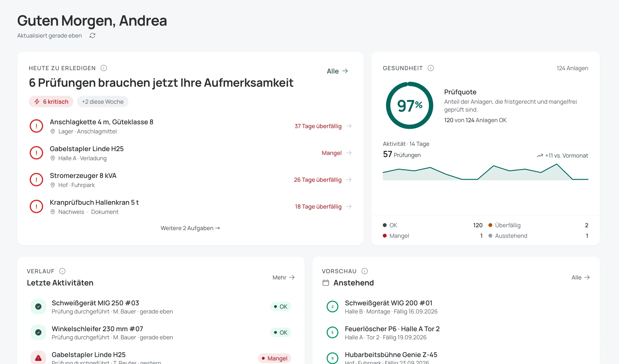Click the Ausstehend legend entry
The height and width of the screenshot is (364, 619).
coord(538,236)
